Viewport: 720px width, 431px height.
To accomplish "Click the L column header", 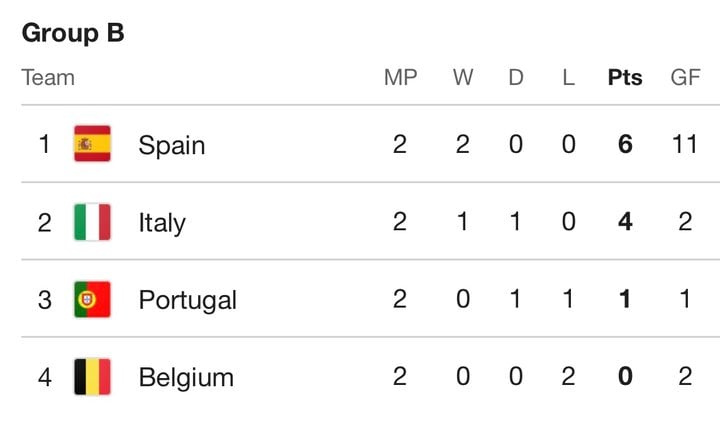I will [x=568, y=77].
